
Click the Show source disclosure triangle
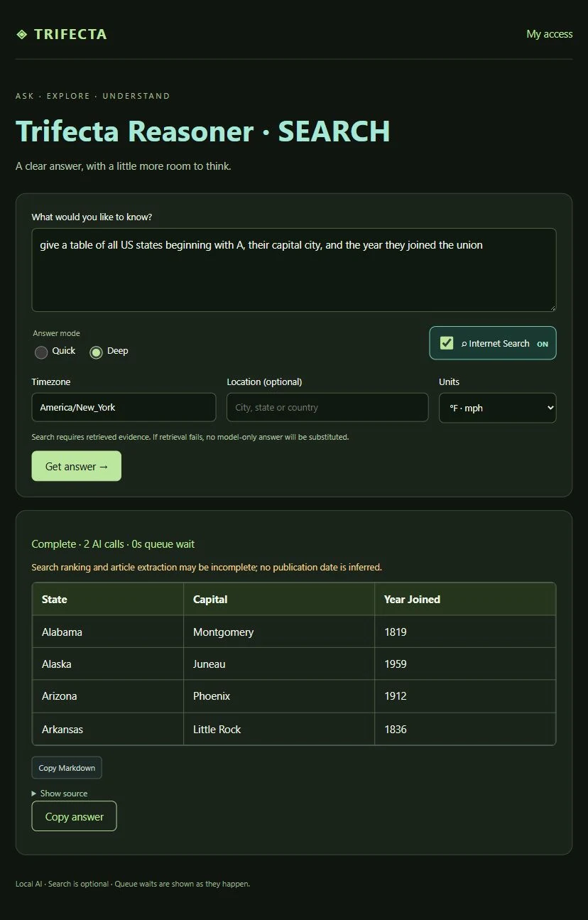(34, 794)
